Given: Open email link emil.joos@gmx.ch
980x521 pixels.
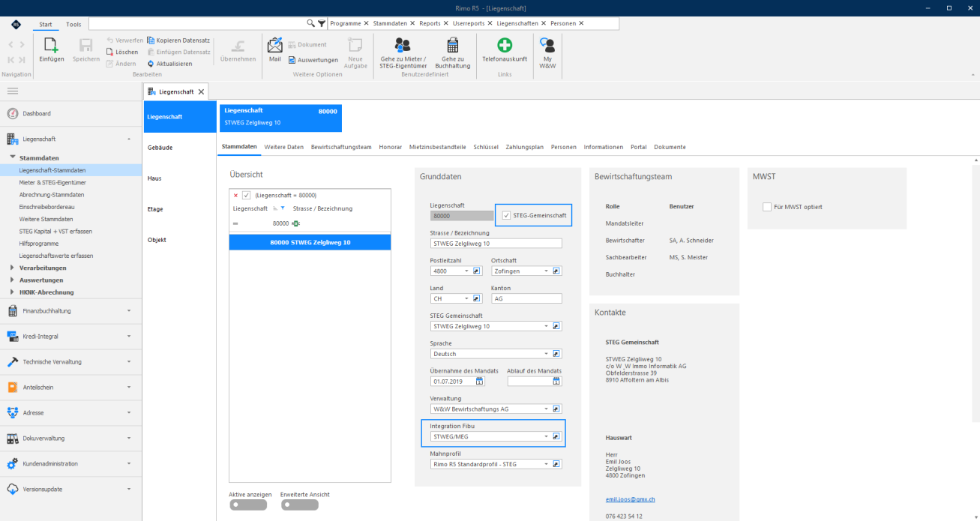Looking at the screenshot, I should (x=630, y=499).
